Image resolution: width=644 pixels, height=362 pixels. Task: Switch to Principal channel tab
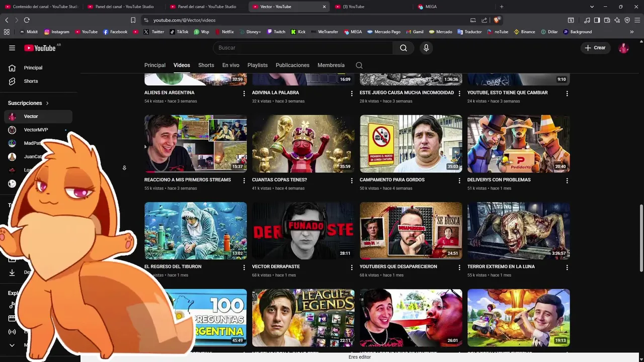tap(155, 65)
